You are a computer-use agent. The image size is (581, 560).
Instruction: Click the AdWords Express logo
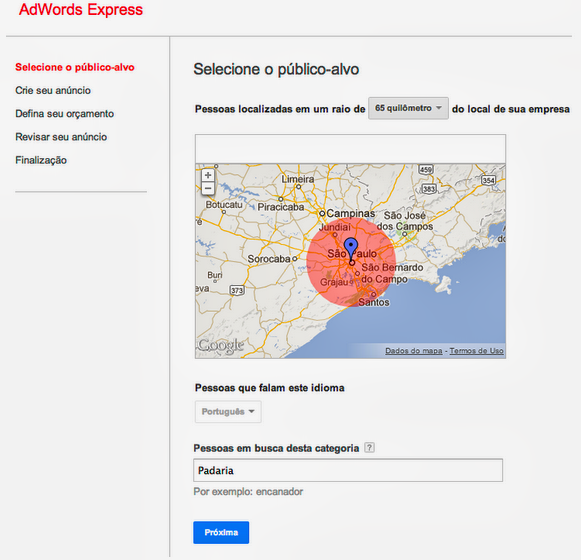pyautogui.click(x=81, y=9)
